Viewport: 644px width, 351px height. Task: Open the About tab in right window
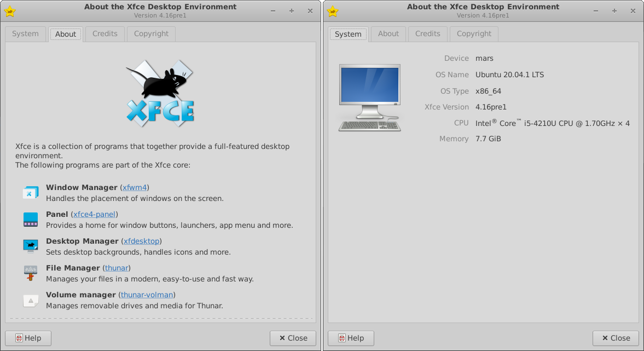tap(388, 34)
